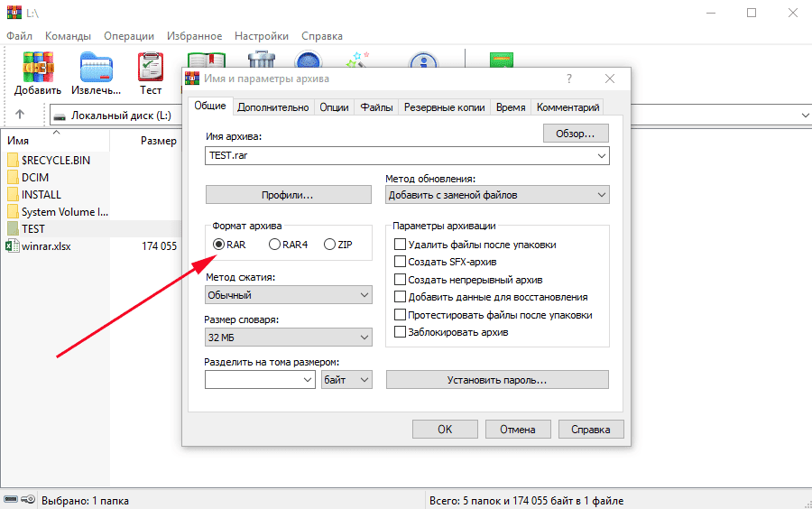Open the Операции menu

(128, 36)
